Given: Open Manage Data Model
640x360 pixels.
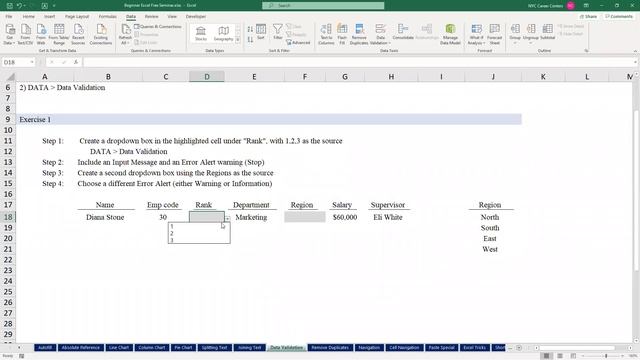Looking at the screenshot, I should coord(450,34).
